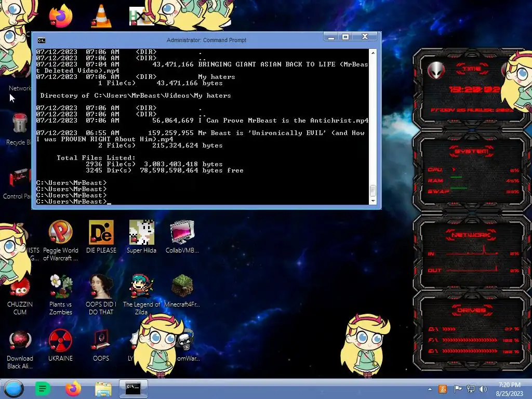Click the SWAP label in System widget
532x399 pixels.
[438, 191]
